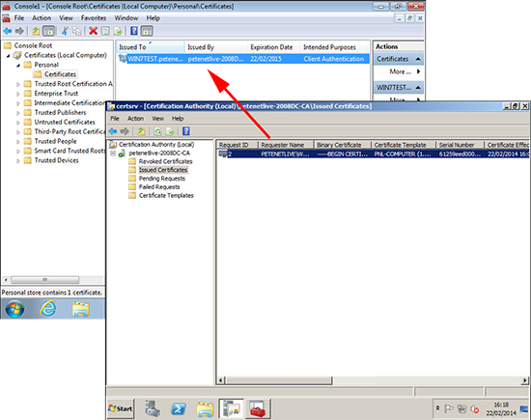This screenshot has height=420, width=531.
Task: Open Server Manager from server taskbar
Action: (x=152, y=408)
